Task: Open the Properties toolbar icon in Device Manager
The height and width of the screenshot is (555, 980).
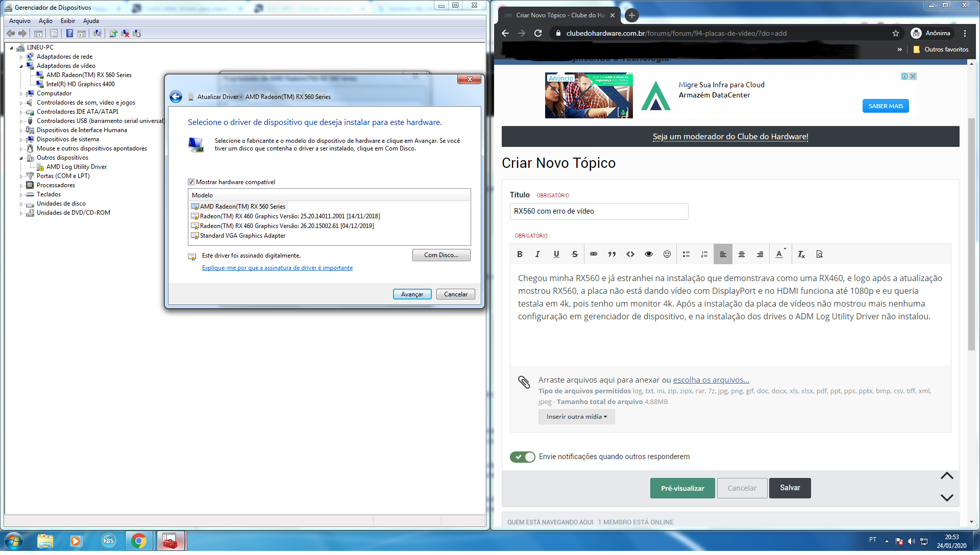Action: (x=54, y=34)
